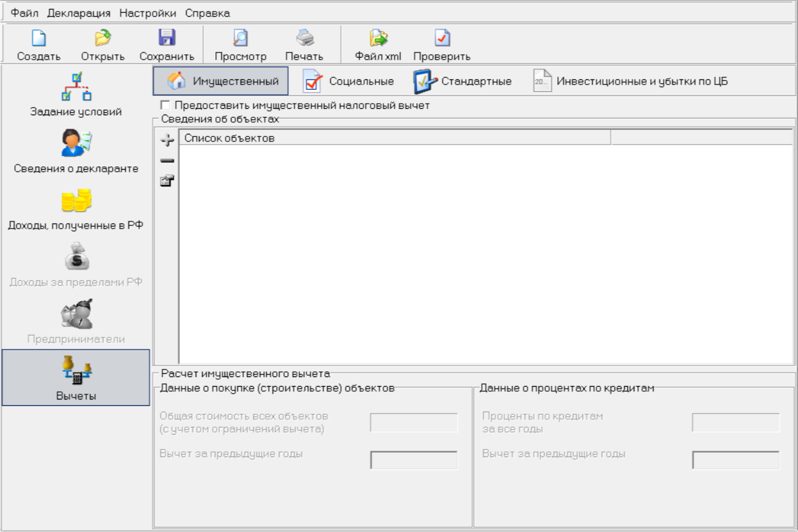The height and width of the screenshot is (532, 798).
Task: Switch to Стандартные deduction tab
Action: (x=462, y=81)
